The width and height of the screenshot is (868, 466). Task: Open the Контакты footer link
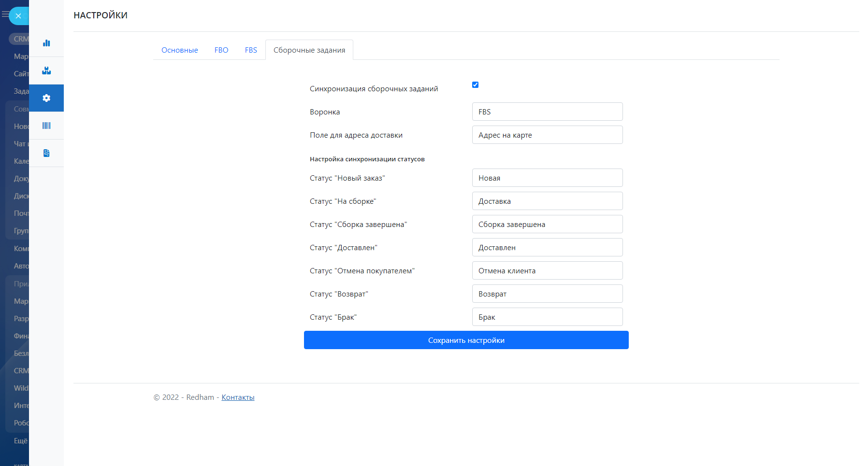(x=238, y=397)
